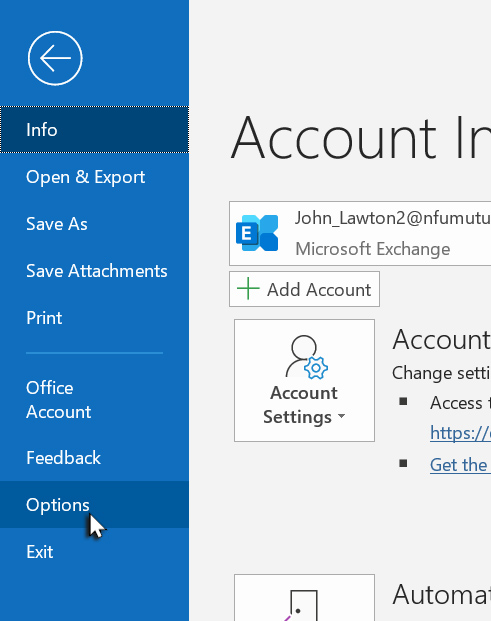Click the 'Get the' link

click(459, 465)
